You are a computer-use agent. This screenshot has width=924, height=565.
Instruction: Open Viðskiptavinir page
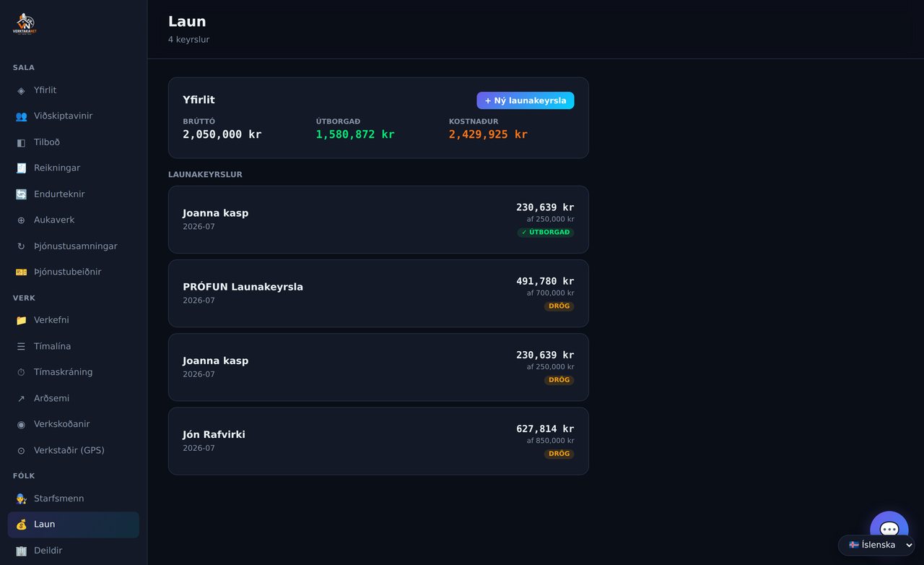(74, 116)
